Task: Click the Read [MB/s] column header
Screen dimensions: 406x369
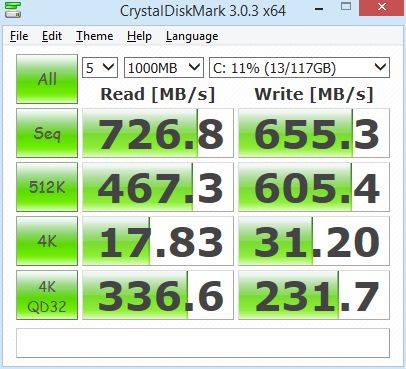Action: pos(158,94)
